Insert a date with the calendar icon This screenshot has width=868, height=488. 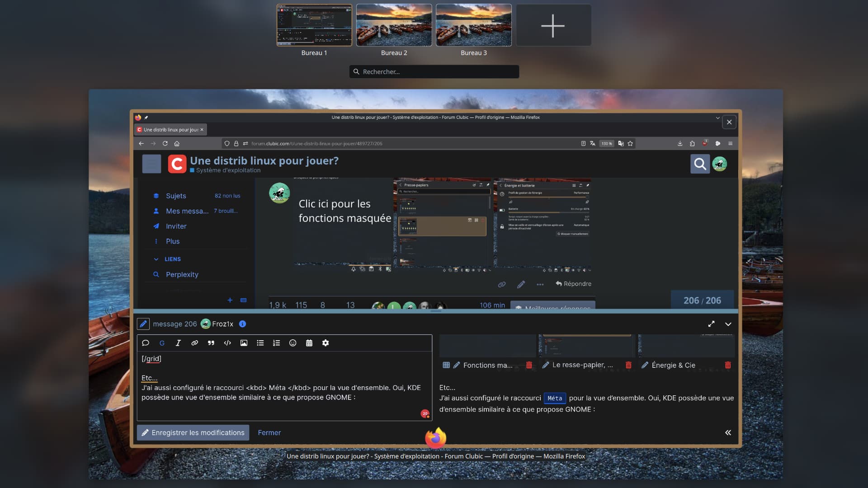coord(309,343)
